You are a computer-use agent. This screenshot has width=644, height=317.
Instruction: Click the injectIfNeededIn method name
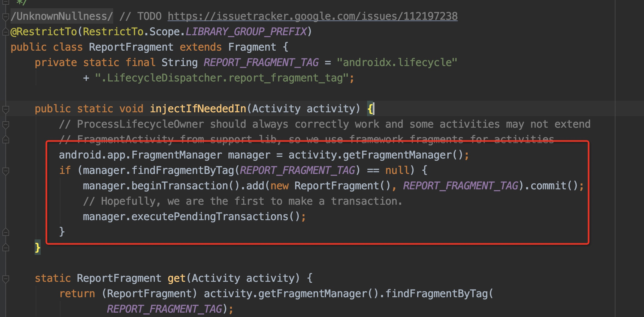coord(198,109)
